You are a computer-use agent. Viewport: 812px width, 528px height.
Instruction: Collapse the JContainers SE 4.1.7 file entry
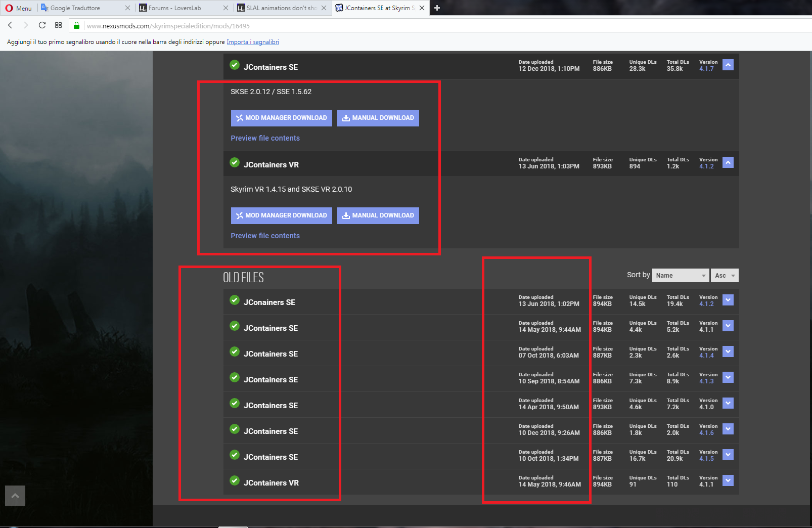pyautogui.click(x=728, y=65)
